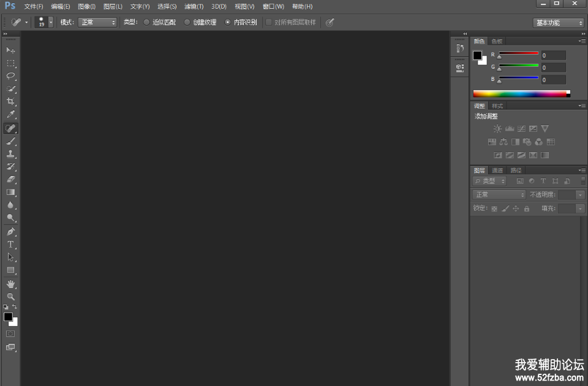Screen dimensions: 588x386
Task: Enable the 对所有图层取样 checkbox
Action: point(268,23)
